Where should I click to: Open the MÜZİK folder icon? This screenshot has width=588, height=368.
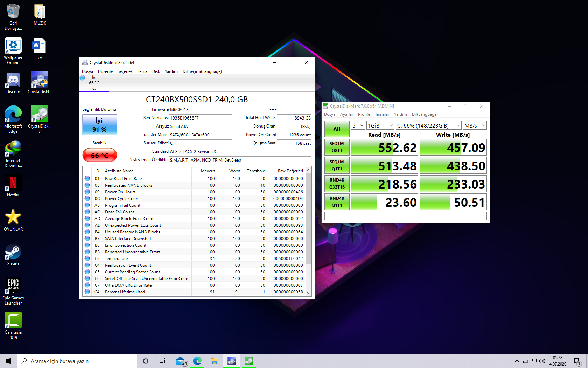click(40, 14)
